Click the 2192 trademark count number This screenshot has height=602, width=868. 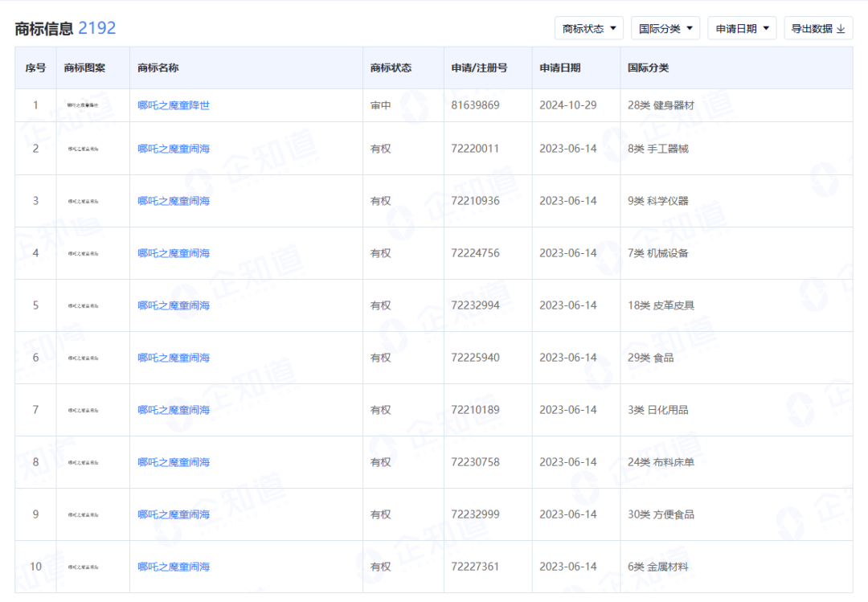(x=97, y=28)
